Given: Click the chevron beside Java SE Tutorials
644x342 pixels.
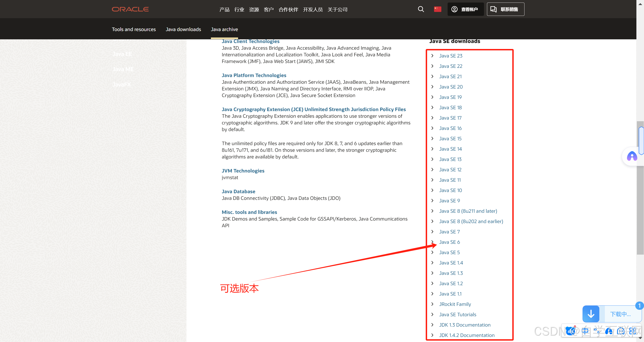Looking at the screenshot, I should [x=432, y=314].
